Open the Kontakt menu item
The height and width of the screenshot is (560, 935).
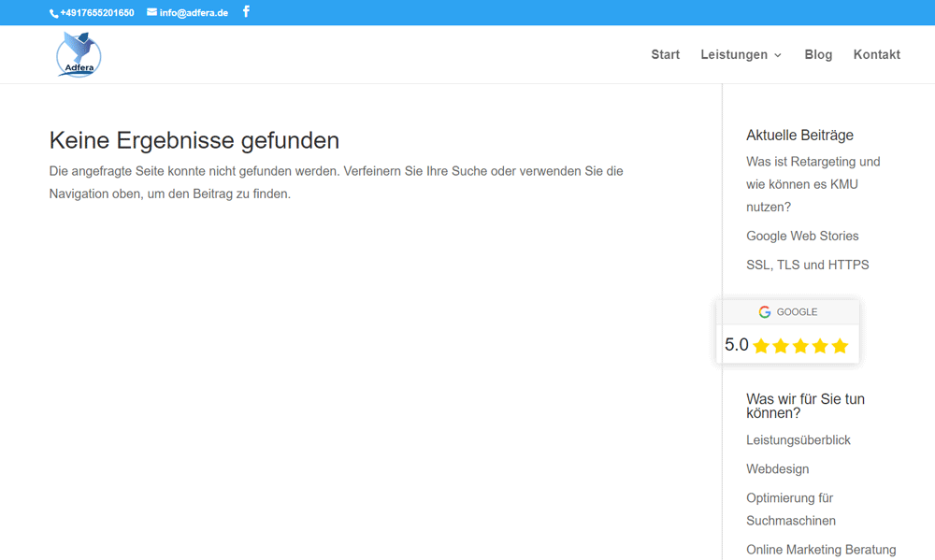click(877, 55)
